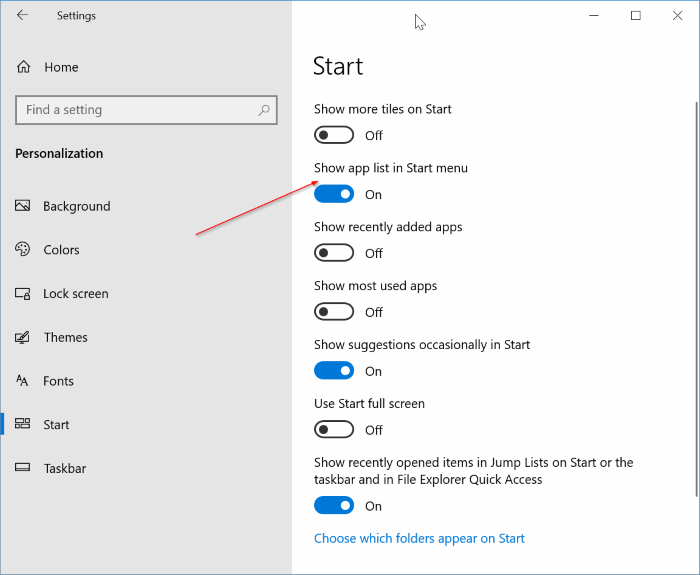
Task: Enable Show most used apps switch
Action: 334,312
